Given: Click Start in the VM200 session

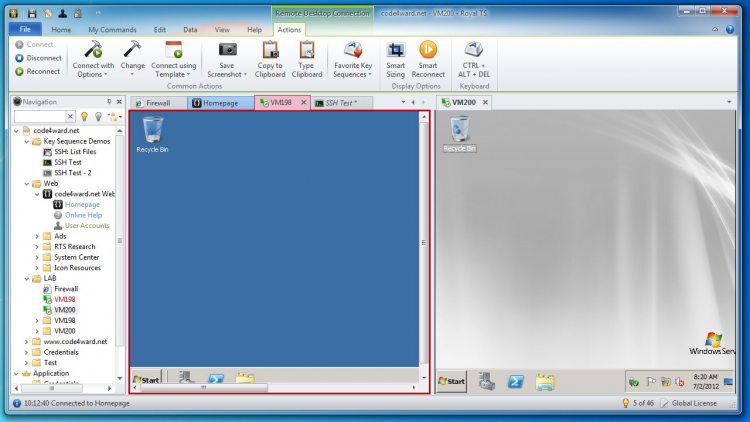Looking at the screenshot, I should pos(451,381).
